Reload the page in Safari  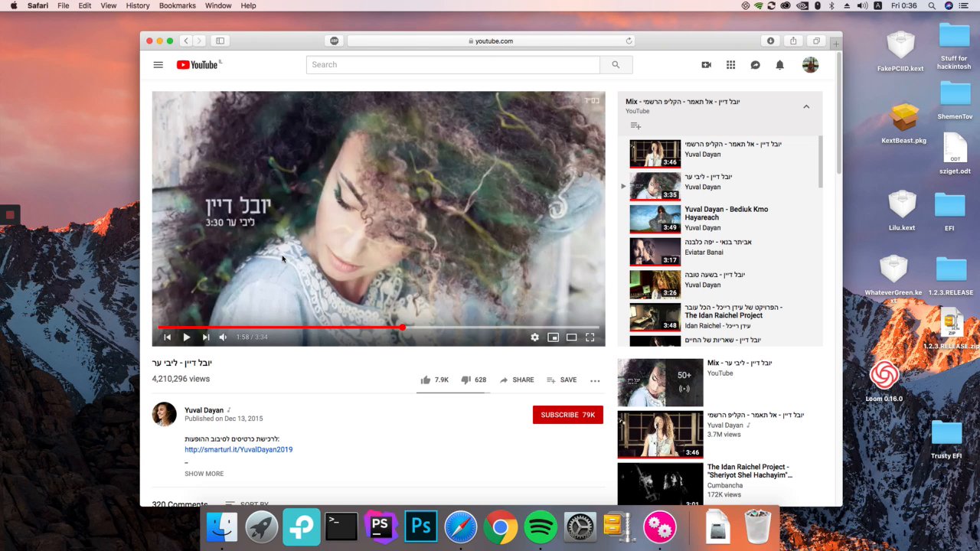[x=629, y=41]
